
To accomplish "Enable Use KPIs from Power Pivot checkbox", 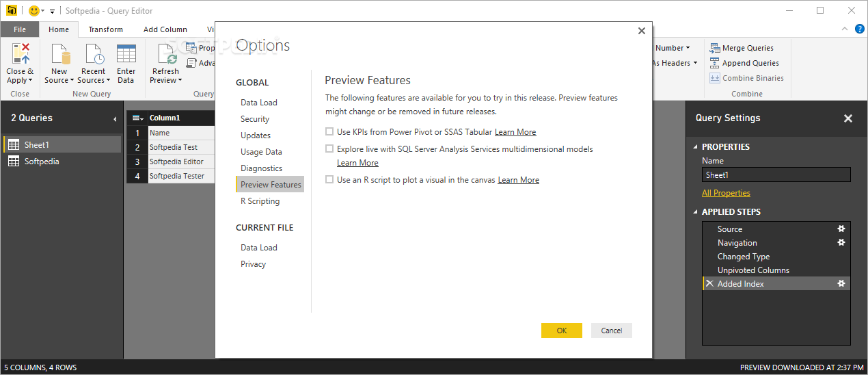I will point(329,131).
